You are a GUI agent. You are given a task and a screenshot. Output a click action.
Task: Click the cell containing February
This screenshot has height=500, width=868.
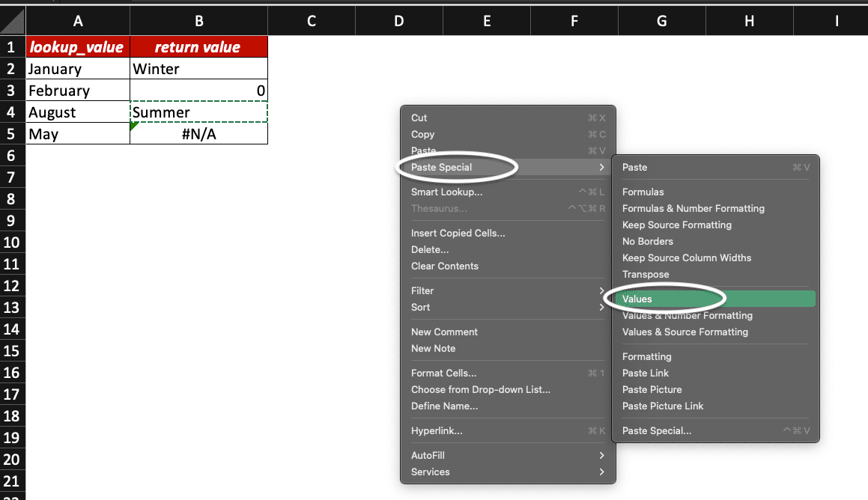pyautogui.click(x=77, y=90)
